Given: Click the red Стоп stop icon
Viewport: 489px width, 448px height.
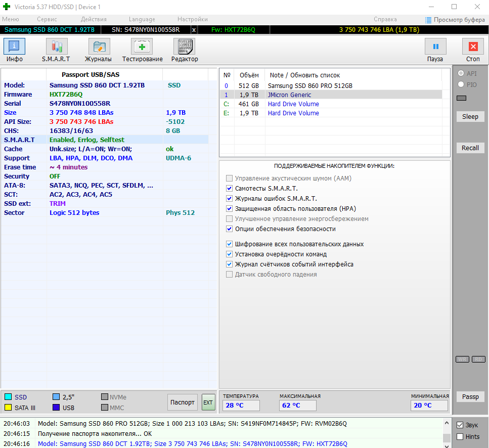Looking at the screenshot, I should [473, 47].
